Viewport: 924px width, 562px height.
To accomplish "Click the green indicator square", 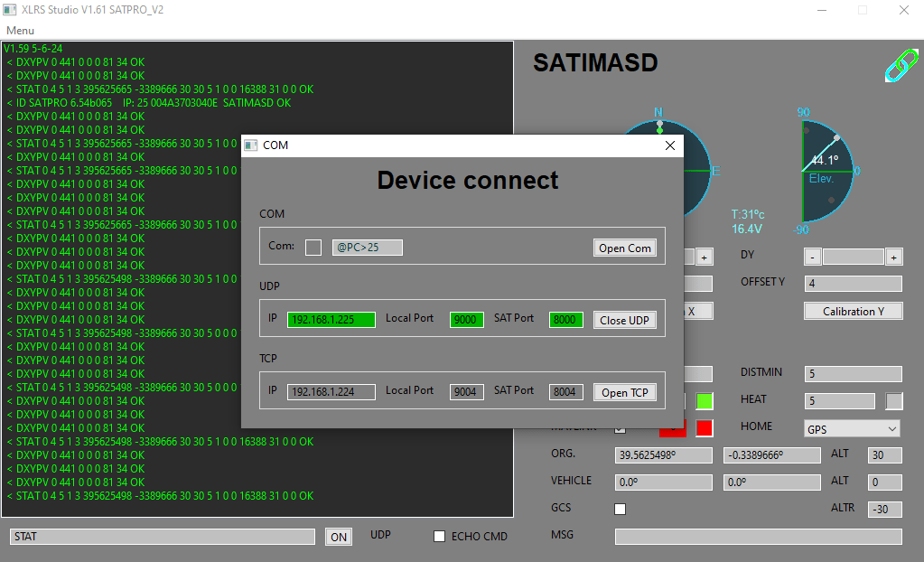I will (x=704, y=400).
